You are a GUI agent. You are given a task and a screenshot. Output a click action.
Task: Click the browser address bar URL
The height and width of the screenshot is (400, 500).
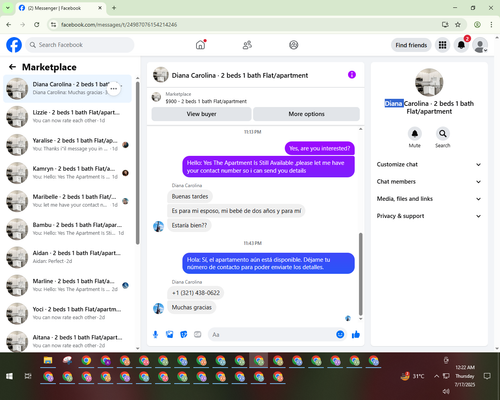(119, 25)
